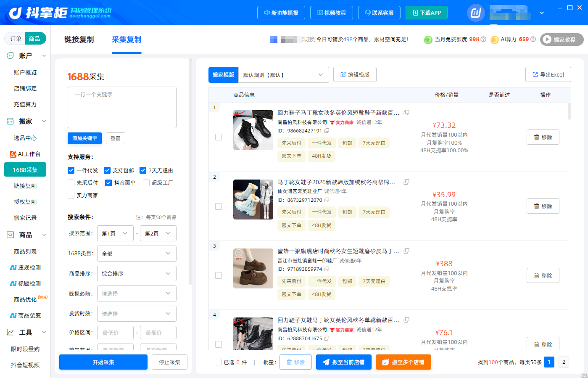This screenshot has height=378, width=588.
Task: Open 选品中心 in sidebar
Action: [25, 138]
